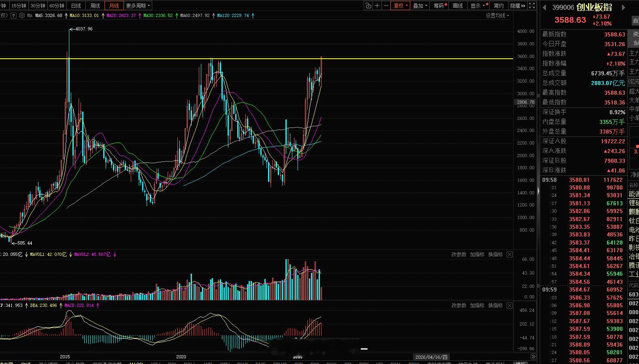Click the 内盘总量 value 3355万手

pos(612,122)
